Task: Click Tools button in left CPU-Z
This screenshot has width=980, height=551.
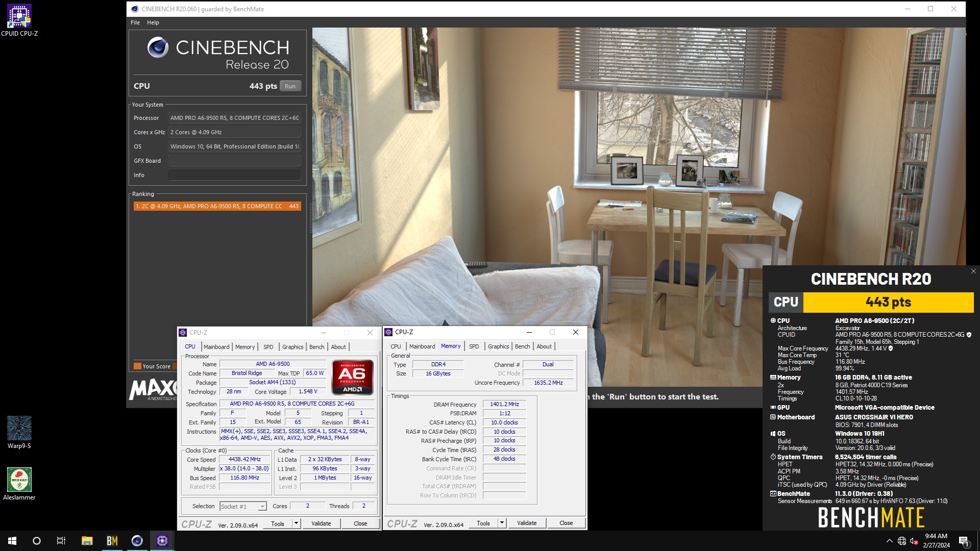Action: [x=278, y=524]
